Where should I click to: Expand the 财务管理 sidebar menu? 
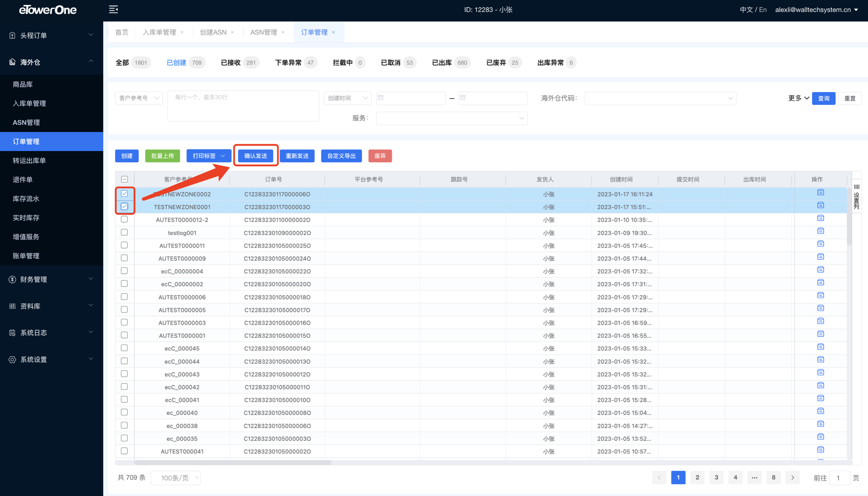pos(52,279)
